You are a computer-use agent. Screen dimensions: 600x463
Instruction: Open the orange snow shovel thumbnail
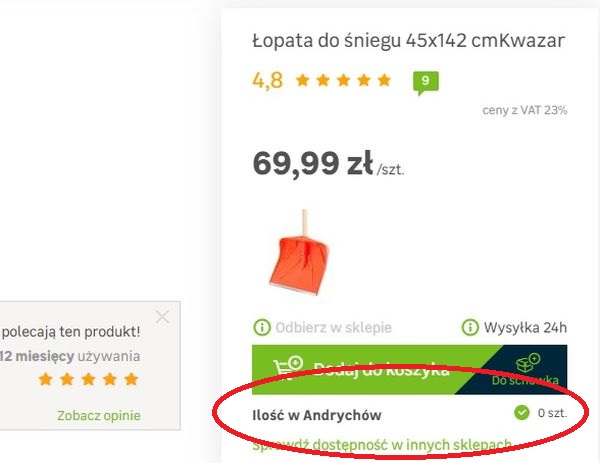(299, 253)
